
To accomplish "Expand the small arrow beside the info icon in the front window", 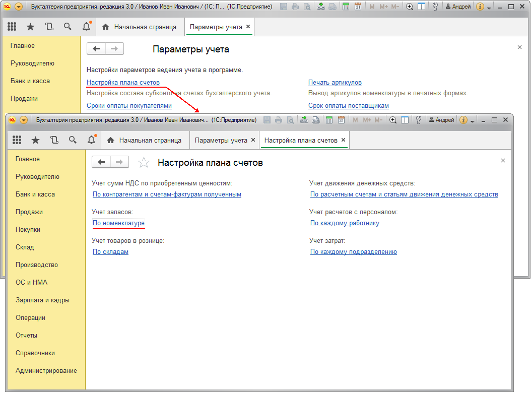I will coord(473,120).
